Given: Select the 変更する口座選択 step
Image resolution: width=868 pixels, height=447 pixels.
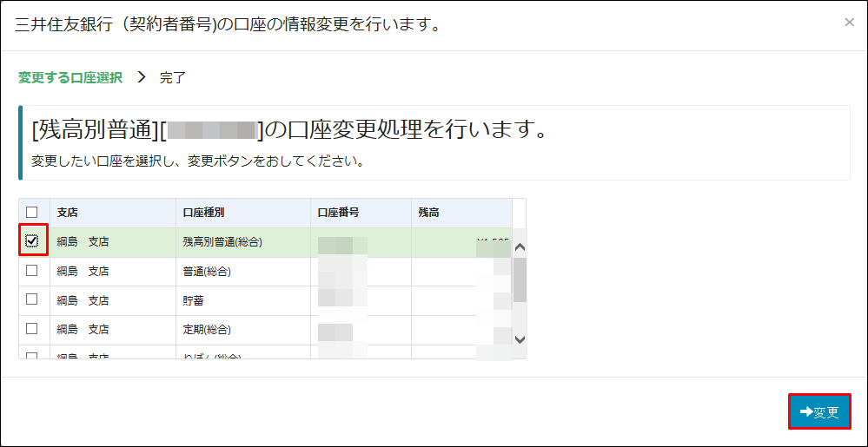Looking at the screenshot, I should pos(70,77).
